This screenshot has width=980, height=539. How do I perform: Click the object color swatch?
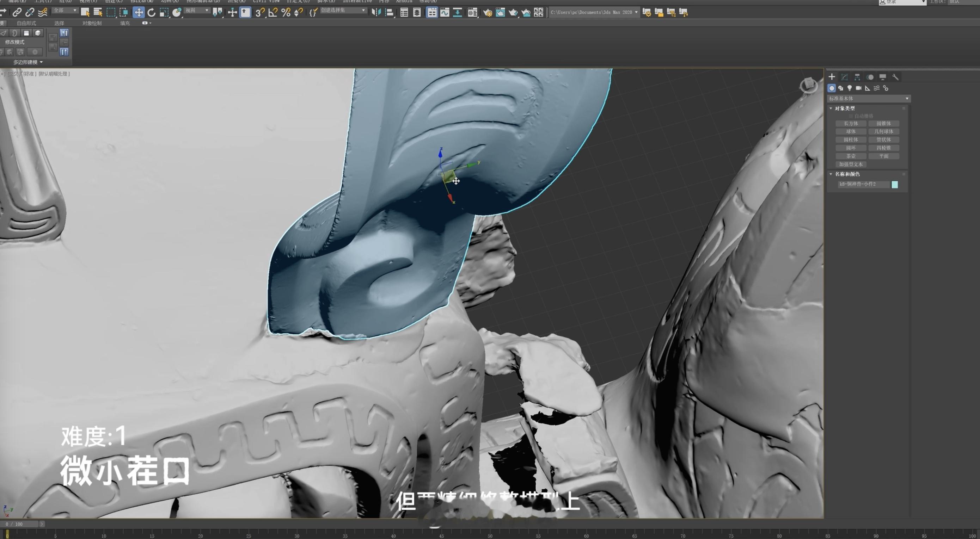pyautogui.click(x=895, y=184)
